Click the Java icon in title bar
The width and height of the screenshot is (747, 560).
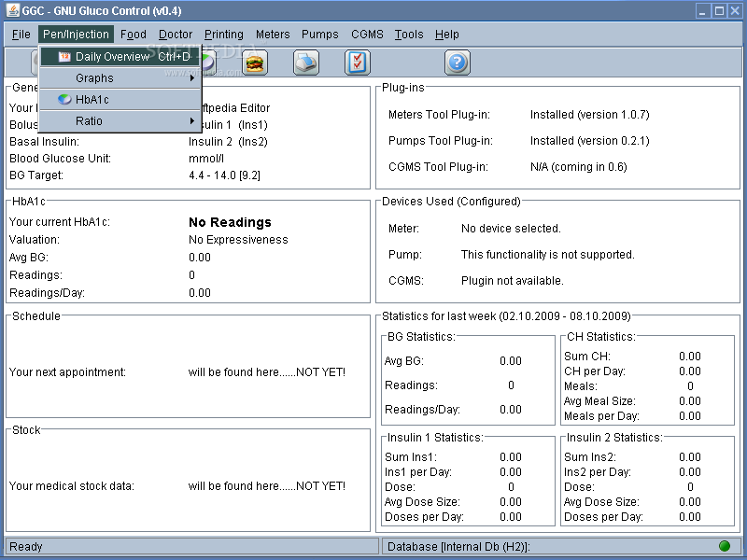[13, 10]
